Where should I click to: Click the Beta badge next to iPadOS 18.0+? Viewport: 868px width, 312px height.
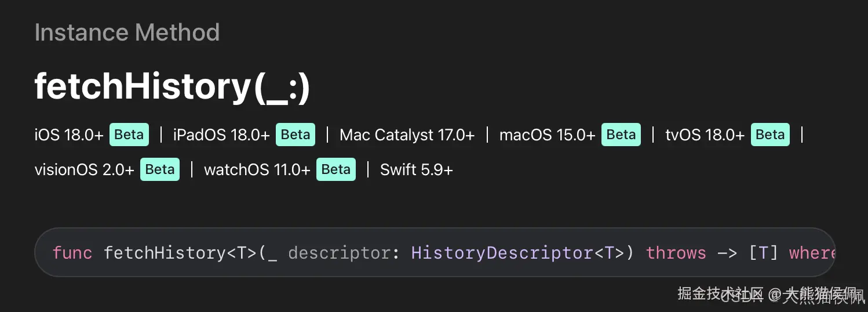[x=296, y=135]
